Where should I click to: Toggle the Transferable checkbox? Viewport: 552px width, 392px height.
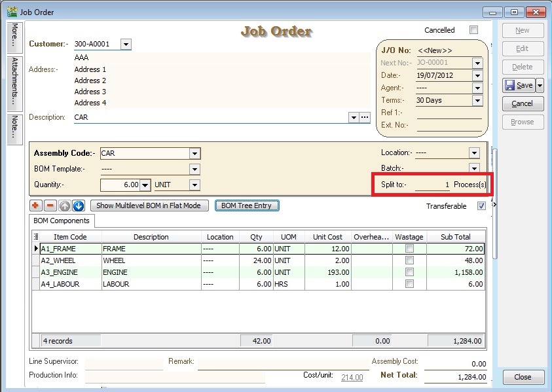point(481,206)
